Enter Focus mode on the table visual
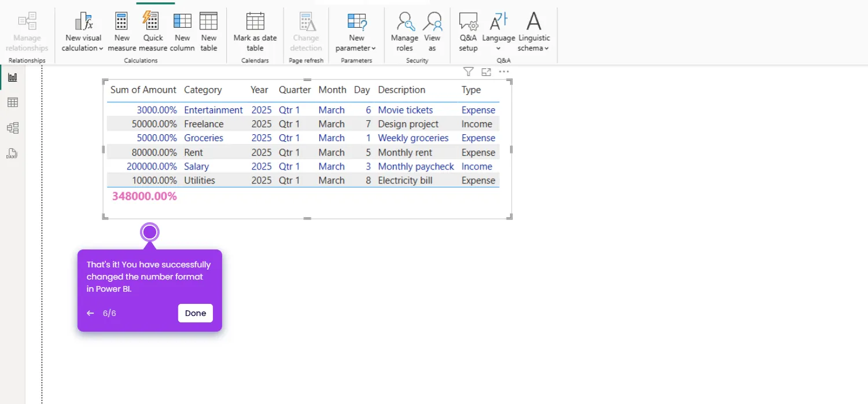Image resolution: width=868 pixels, height=404 pixels. (486, 72)
